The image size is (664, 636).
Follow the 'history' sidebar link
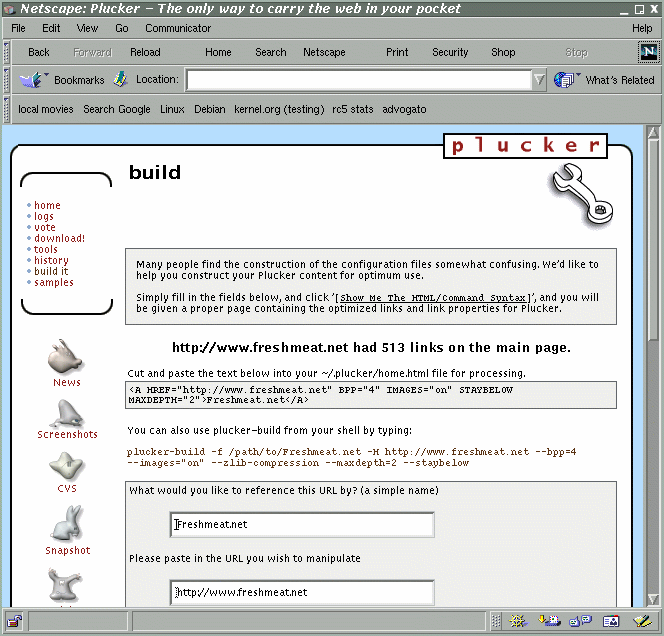coord(51,260)
